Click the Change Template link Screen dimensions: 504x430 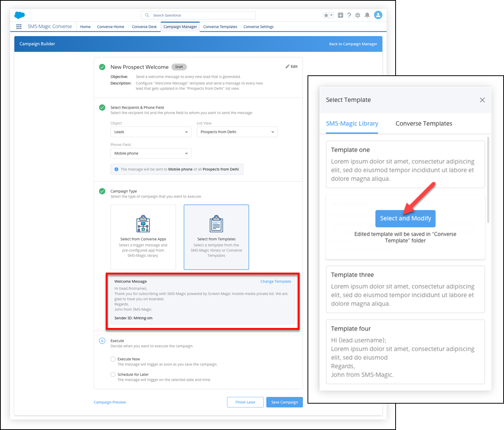(x=276, y=282)
